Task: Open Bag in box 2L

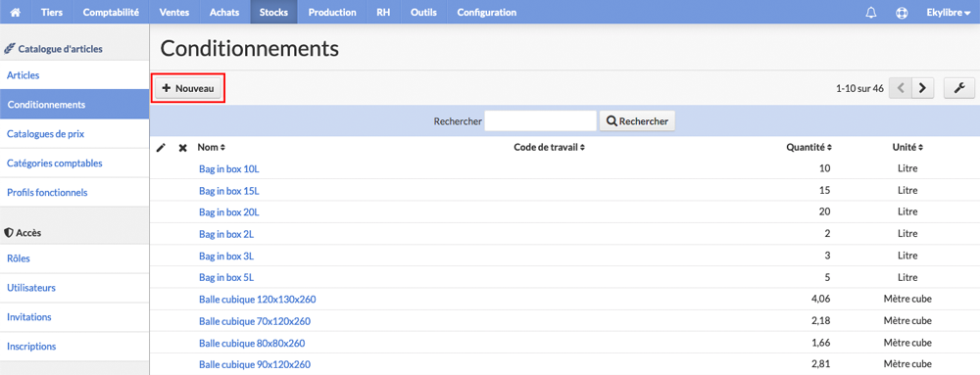Action: pyautogui.click(x=226, y=234)
